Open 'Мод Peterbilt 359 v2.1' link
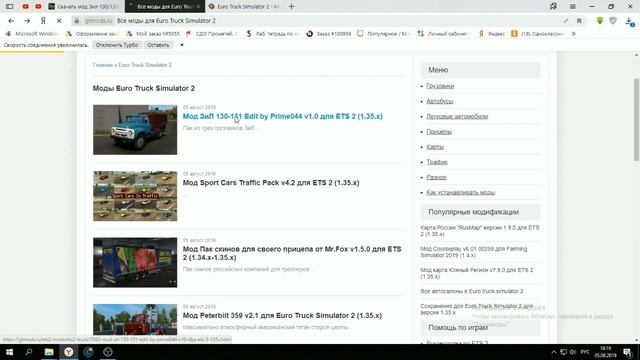 (x=282, y=316)
